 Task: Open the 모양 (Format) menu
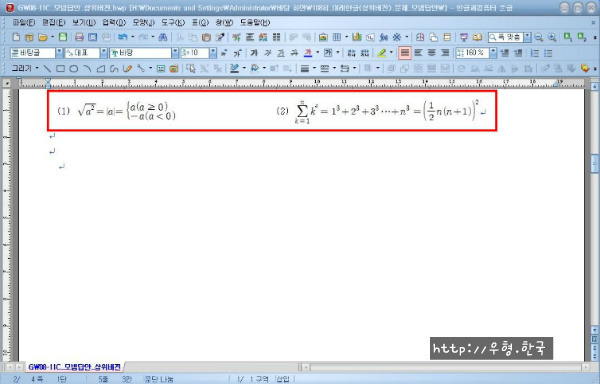(x=143, y=23)
